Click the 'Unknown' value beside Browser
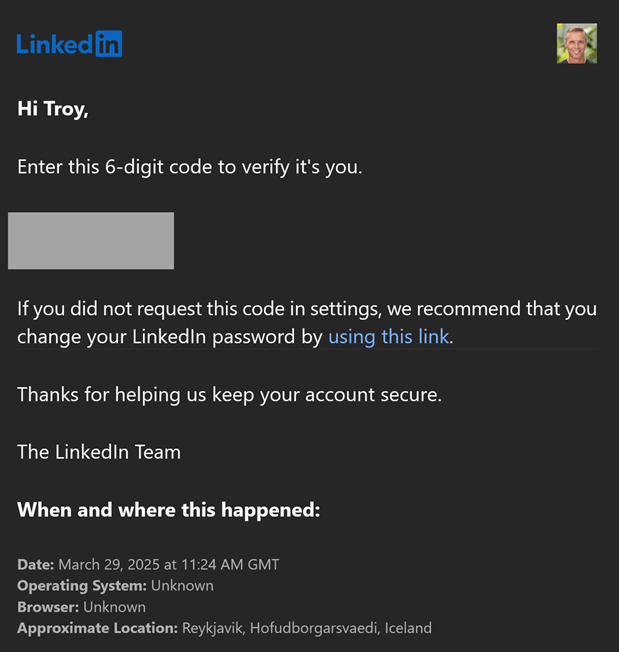Image resolution: width=619 pixels, height=652 pixels. (x=114, y=606)
